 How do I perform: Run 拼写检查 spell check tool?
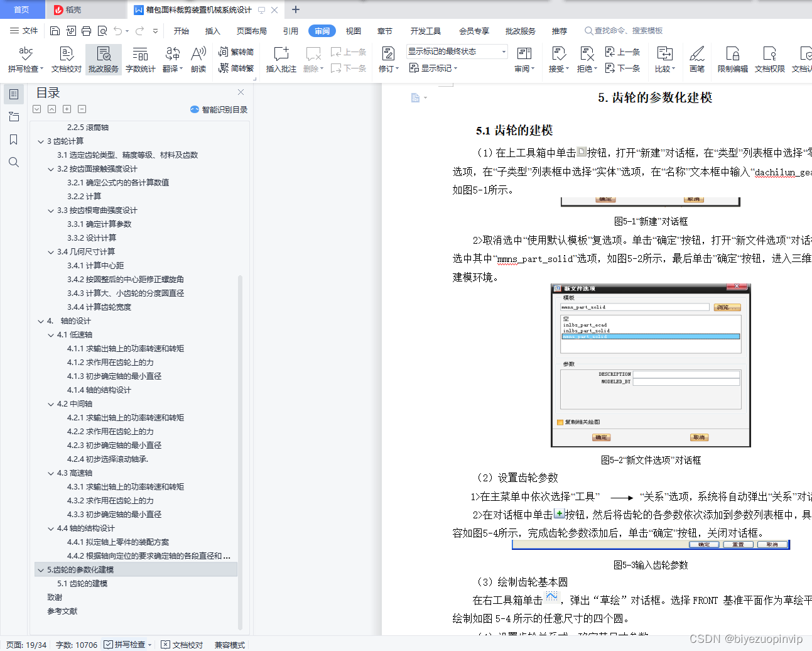click(26, 60)
